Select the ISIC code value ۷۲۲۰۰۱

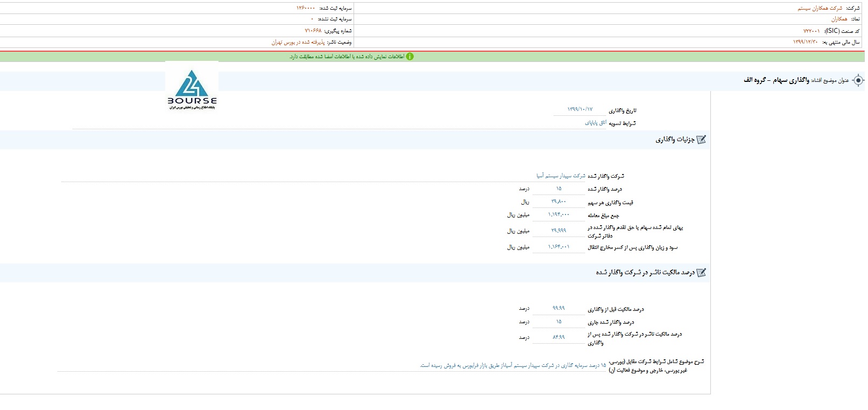[x=811, y=31]
